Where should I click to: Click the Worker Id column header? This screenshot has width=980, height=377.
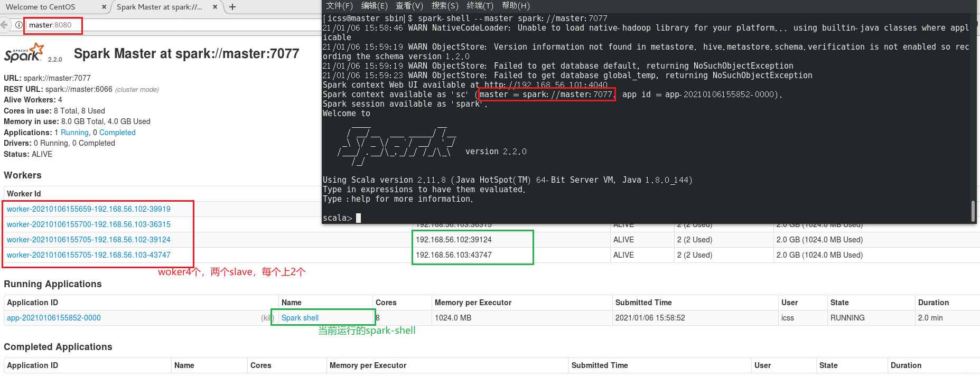click(x=24, y=194)
